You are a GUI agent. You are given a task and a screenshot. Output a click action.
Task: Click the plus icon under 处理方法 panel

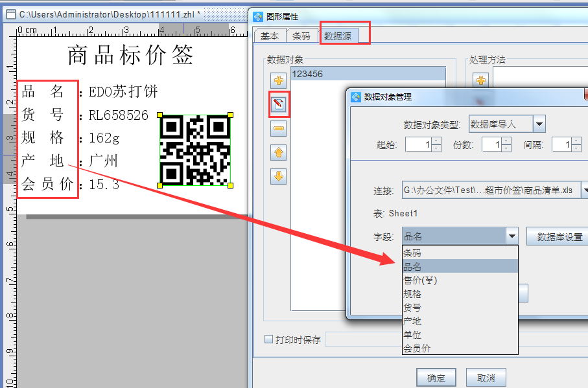[480, 80]
